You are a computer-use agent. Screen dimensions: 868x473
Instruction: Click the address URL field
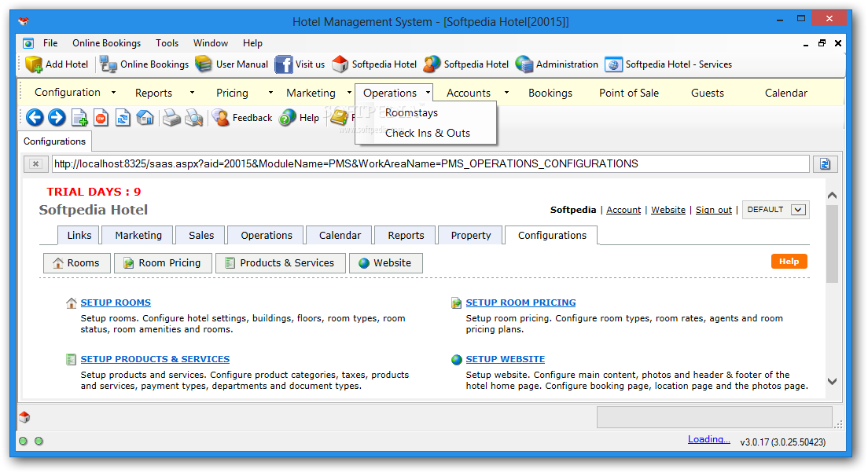[x=431, y=163]
